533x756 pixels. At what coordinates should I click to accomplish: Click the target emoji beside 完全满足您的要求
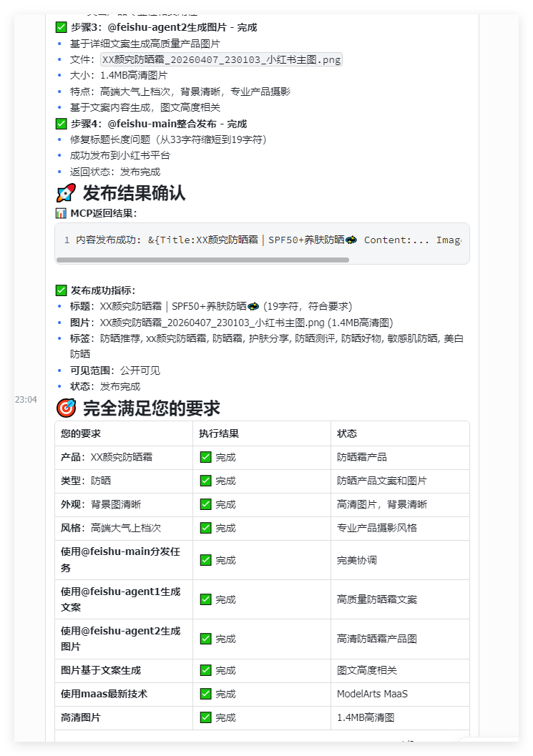tap(66, 408)
